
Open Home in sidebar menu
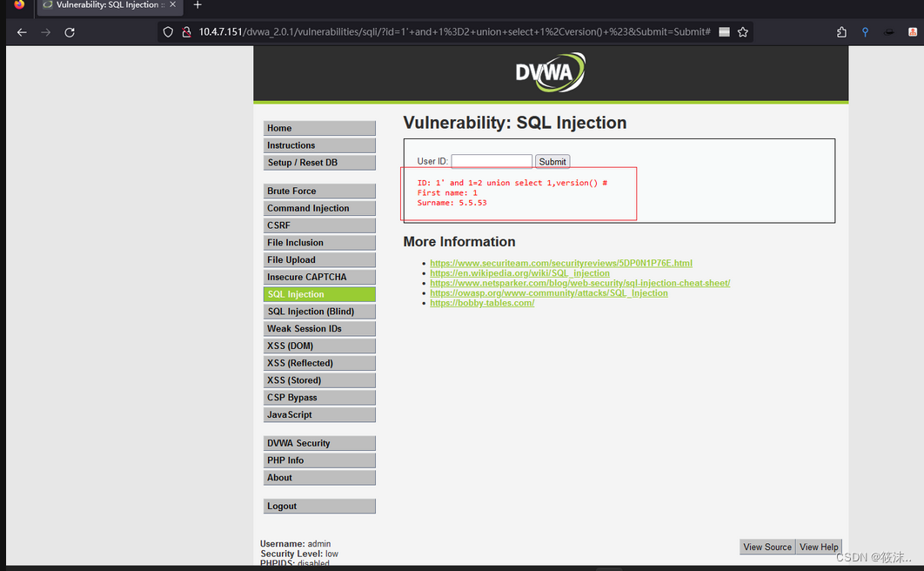319,128
